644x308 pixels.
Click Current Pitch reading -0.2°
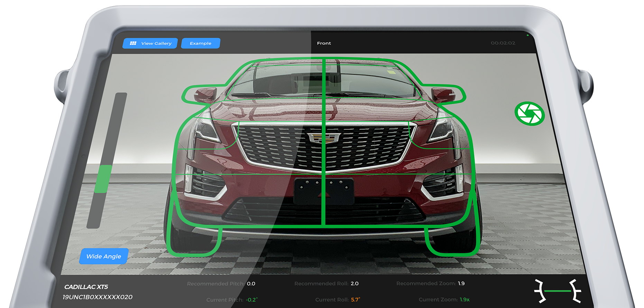tap(252, 300)
